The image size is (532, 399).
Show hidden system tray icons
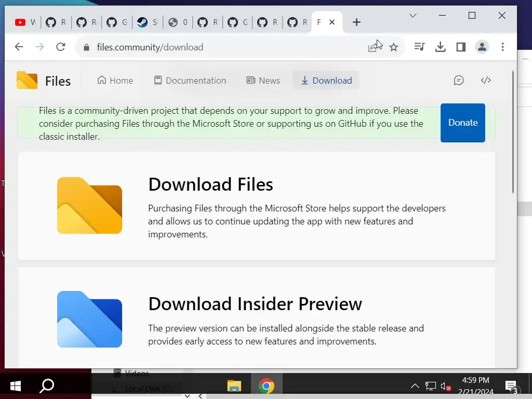point(415,386)
